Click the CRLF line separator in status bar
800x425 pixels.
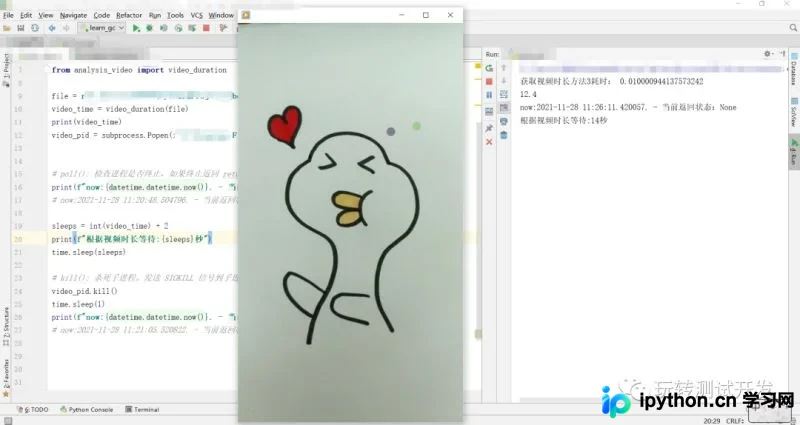pyautogui.click(x=735, y=421)
